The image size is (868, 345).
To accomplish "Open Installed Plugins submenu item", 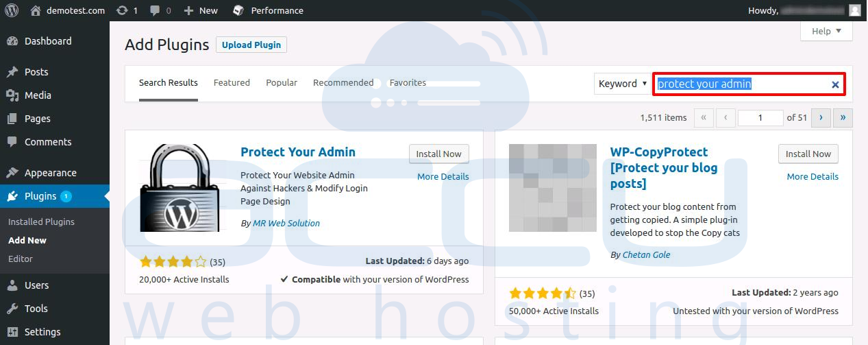I will pos(41,222).
